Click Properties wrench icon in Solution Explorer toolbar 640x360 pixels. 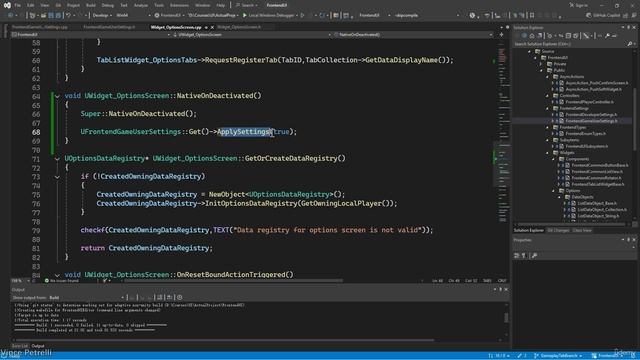607,36
